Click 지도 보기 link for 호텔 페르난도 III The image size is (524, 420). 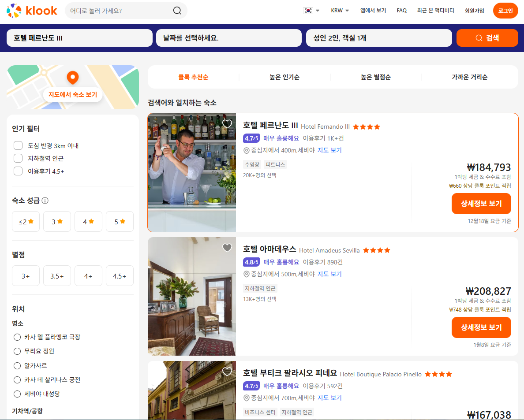[329, 150]
